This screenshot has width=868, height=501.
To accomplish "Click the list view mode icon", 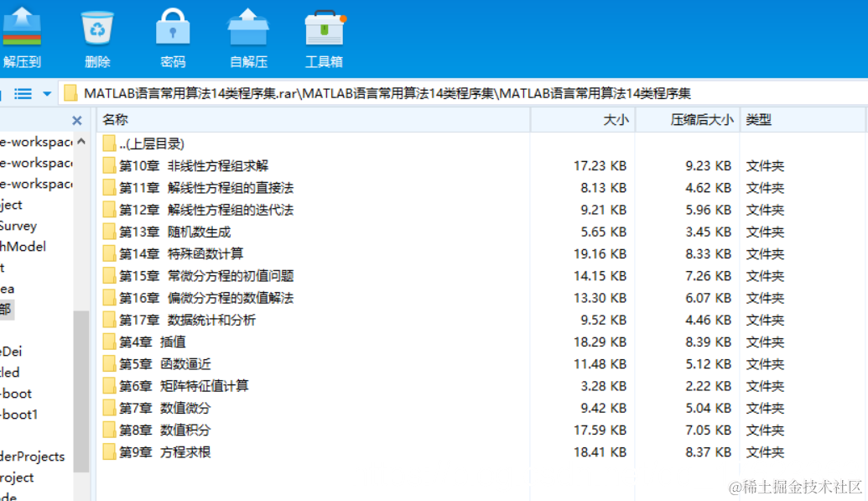I will 23,94.
